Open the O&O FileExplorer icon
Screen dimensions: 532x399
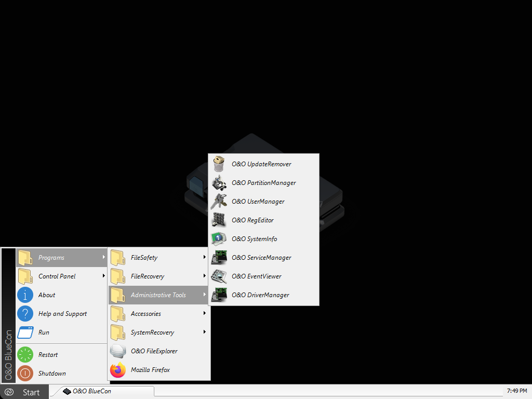tap(118, 351)
